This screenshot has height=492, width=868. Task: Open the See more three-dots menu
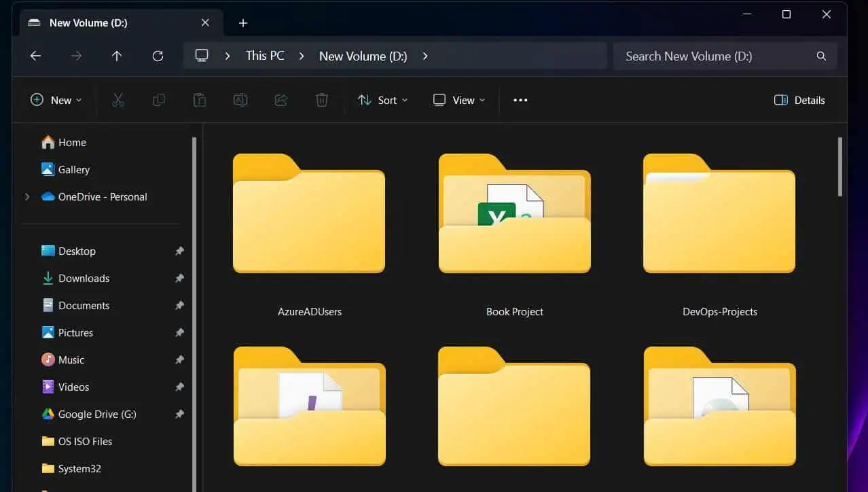tap(520, 100)
